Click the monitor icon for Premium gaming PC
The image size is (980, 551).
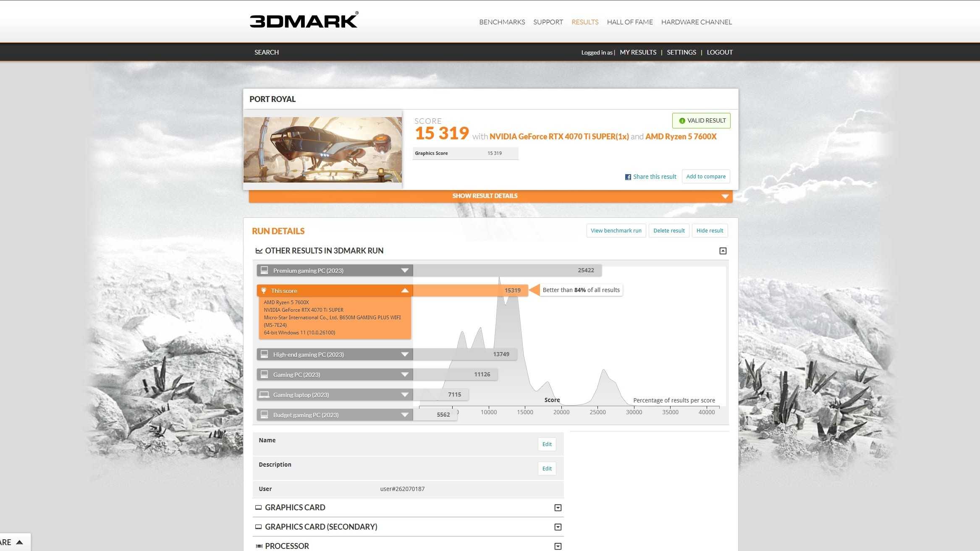264,270
